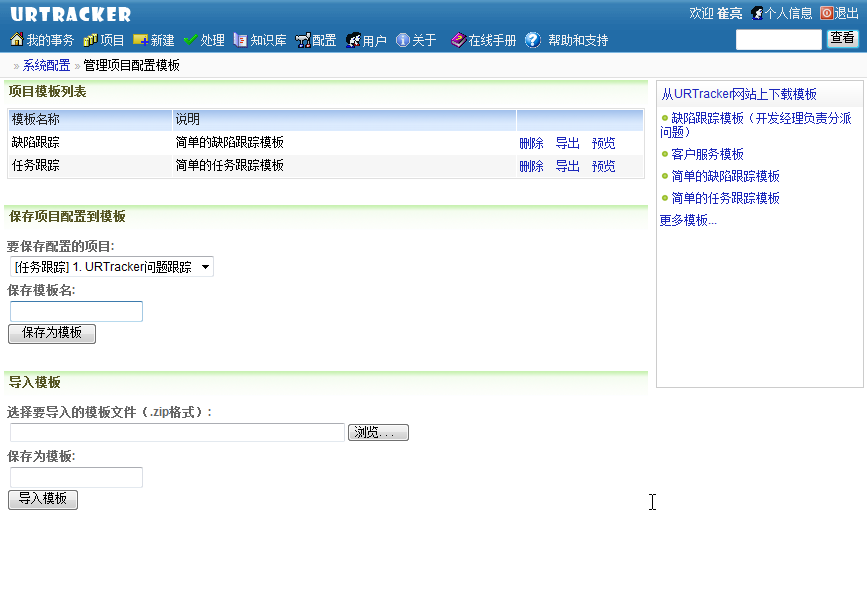867x594 pixels.
Task: Open 帮助和支持 menu item
Action: (578, 40)
